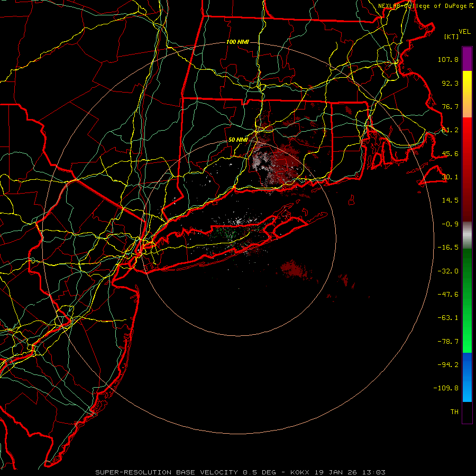Click the black TH segment of color bar
The image size is (476, 476).
click(x=467, y=412)
